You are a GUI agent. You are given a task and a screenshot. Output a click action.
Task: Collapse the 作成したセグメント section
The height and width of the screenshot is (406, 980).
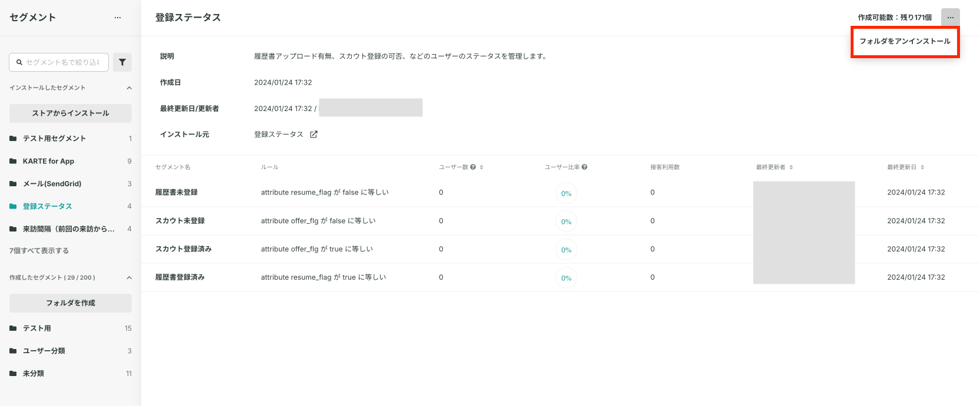pos(129,278)
